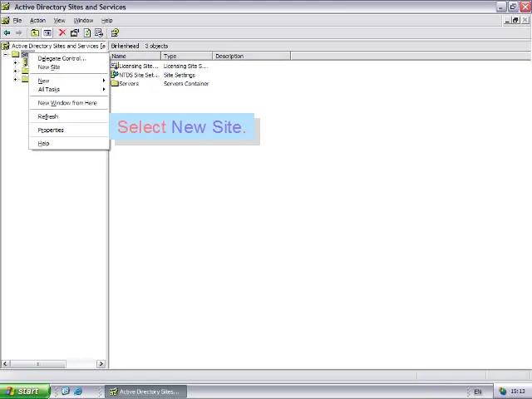Click the Back arrow in the toolbar

click(x=7, y=33)
